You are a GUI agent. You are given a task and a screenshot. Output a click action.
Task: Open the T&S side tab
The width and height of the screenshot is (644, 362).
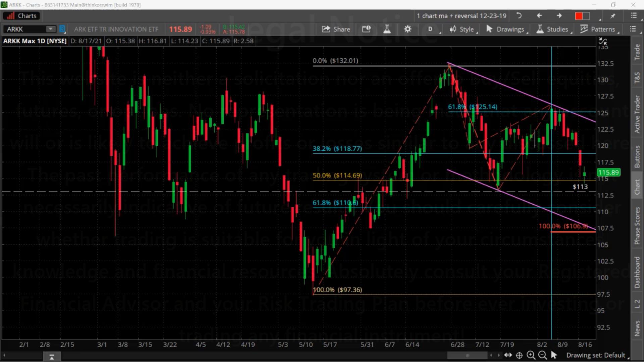coord(637,78)
